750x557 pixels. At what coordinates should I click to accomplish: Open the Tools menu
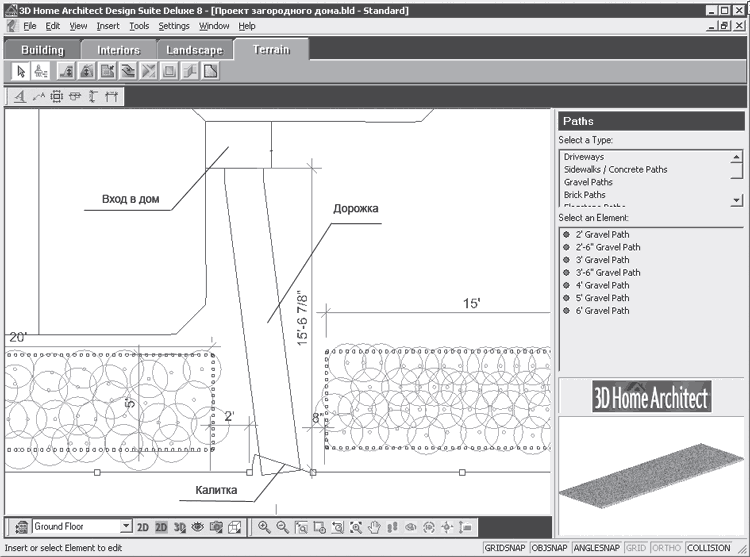139,25
